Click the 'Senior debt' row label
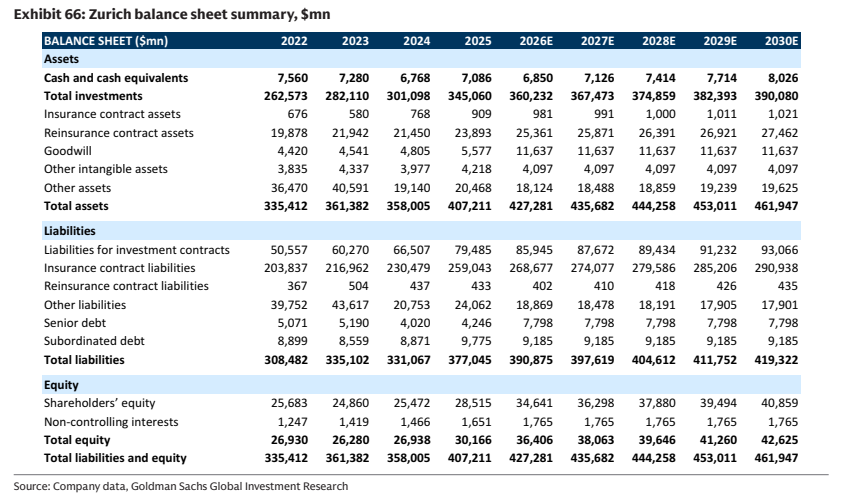The width and height of the screenshot is (843, 500). tap(75, 323)
